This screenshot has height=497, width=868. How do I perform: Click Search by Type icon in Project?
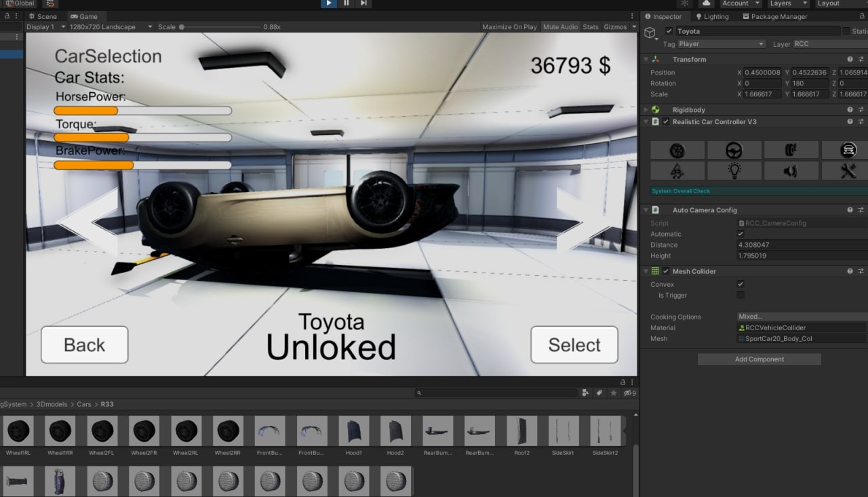coord(585,393)
